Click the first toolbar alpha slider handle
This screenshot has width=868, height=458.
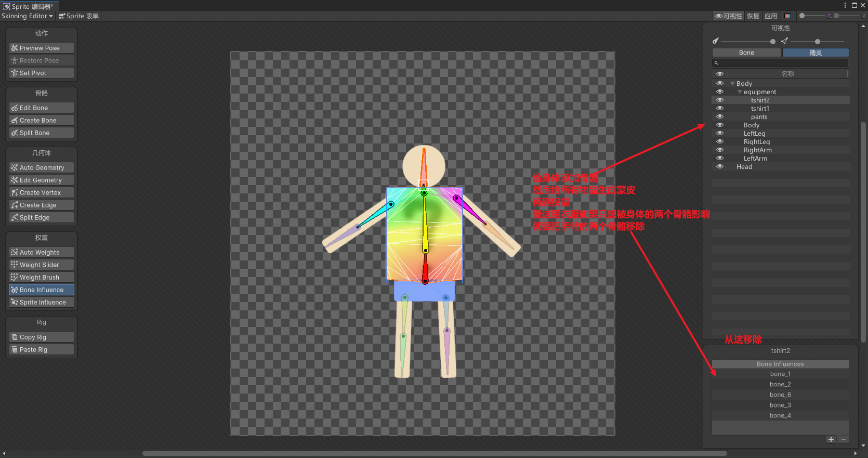[802, 16]
